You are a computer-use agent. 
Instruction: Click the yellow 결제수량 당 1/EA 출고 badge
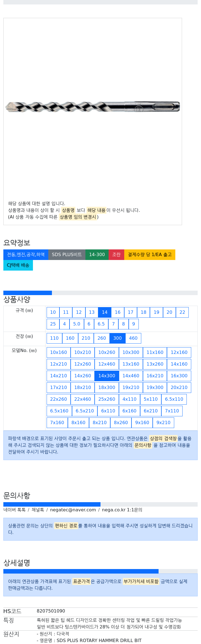[150, 255]
